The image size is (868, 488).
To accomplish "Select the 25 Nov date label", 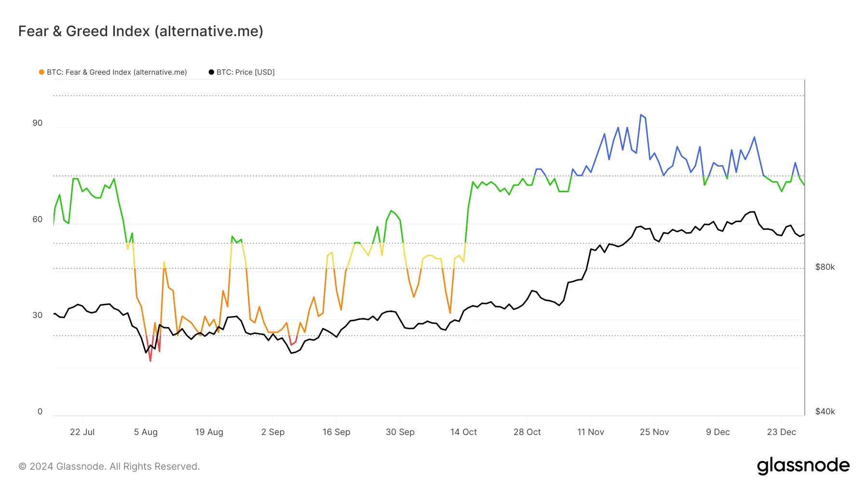I will (x=654, y=432).
